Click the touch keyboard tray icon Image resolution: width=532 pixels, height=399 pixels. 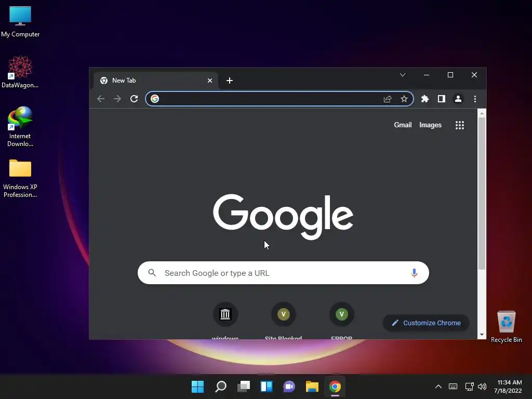pos(453,387)
